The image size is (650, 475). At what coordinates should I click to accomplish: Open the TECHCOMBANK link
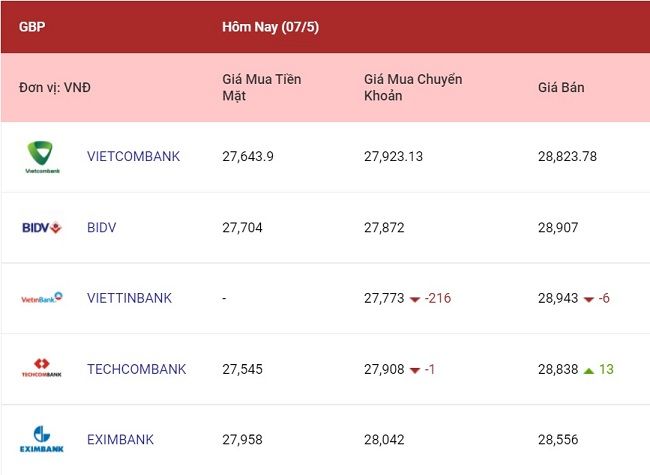[x=136, y=369]
